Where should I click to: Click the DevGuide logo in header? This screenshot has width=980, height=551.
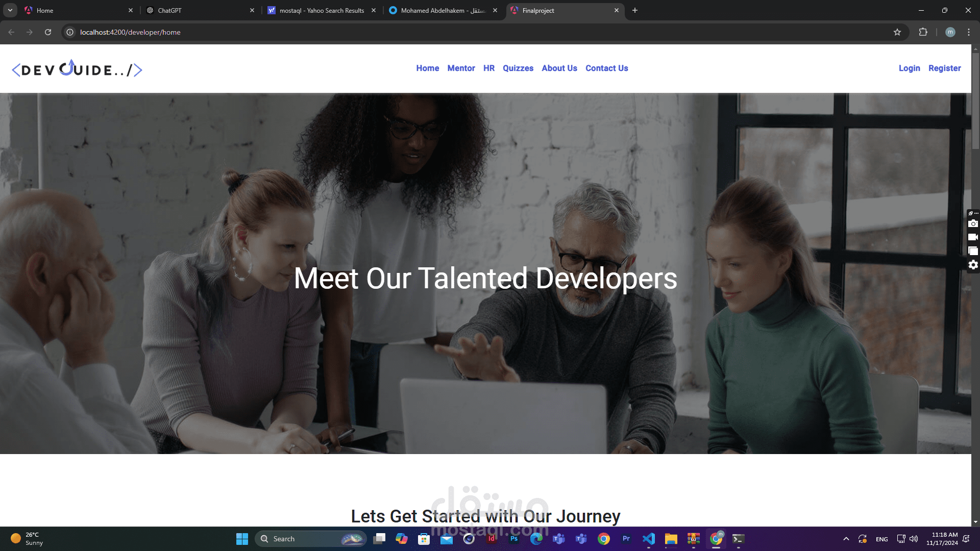77,69
